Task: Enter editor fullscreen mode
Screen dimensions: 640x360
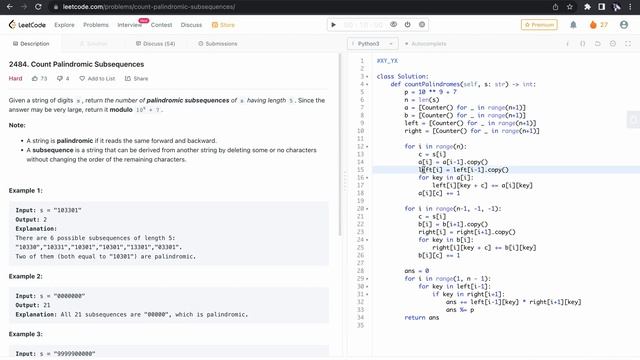Action: click(628, 44)
